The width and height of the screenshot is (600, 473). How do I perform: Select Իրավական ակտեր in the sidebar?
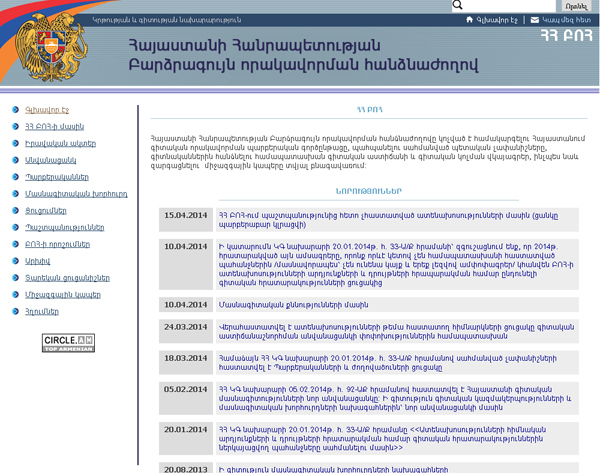(x=59, y=143)
